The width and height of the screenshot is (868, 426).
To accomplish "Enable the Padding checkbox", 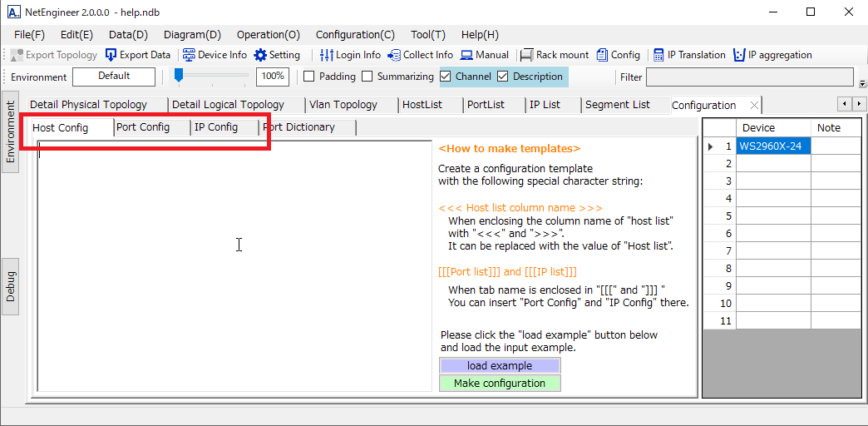I will 308,77.
